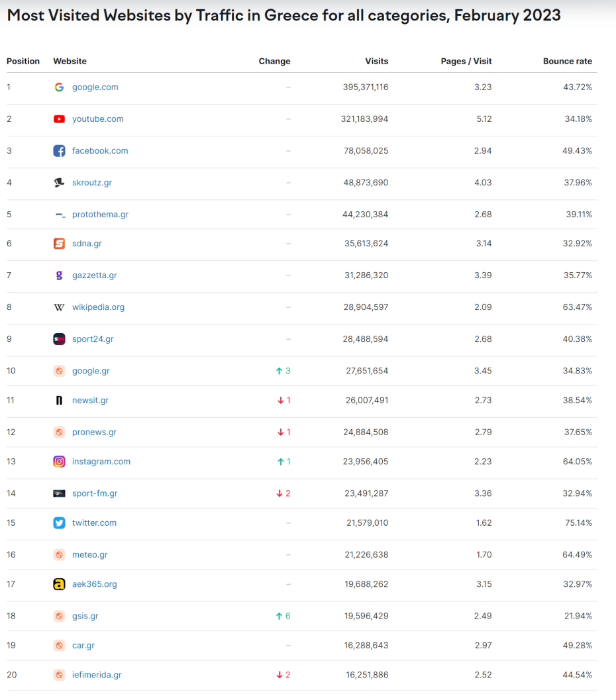
Task: Click the orange sdna.gr icon
Action: coord(59,244)
